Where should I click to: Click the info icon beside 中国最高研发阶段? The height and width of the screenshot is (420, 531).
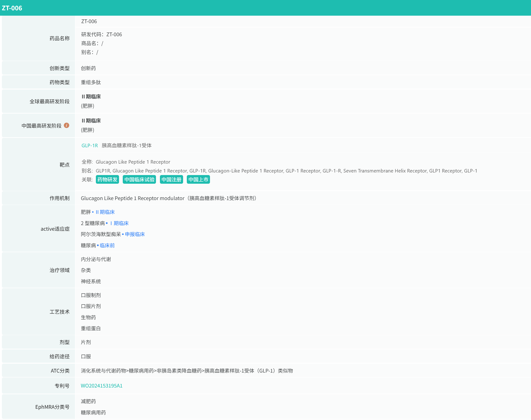(x=66, y=126)
